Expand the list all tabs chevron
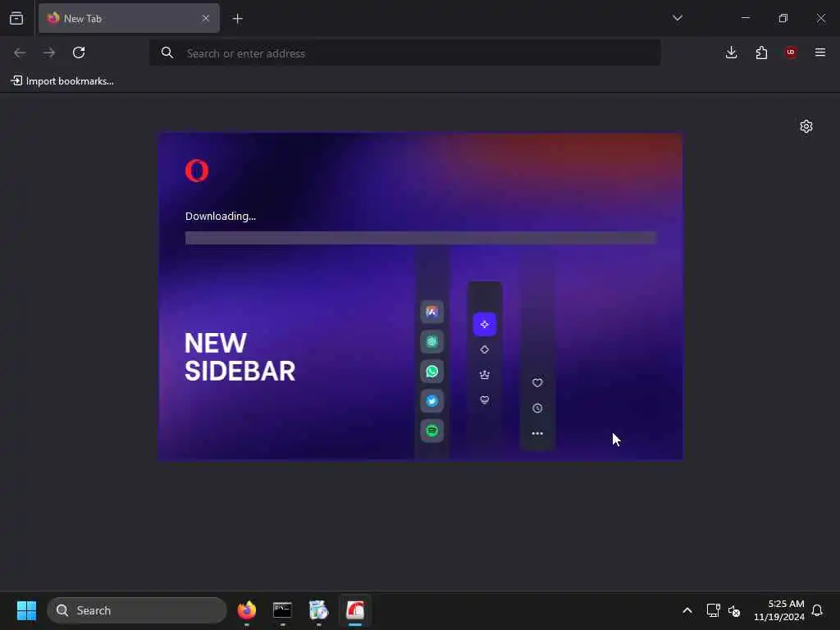 [677, 18]
